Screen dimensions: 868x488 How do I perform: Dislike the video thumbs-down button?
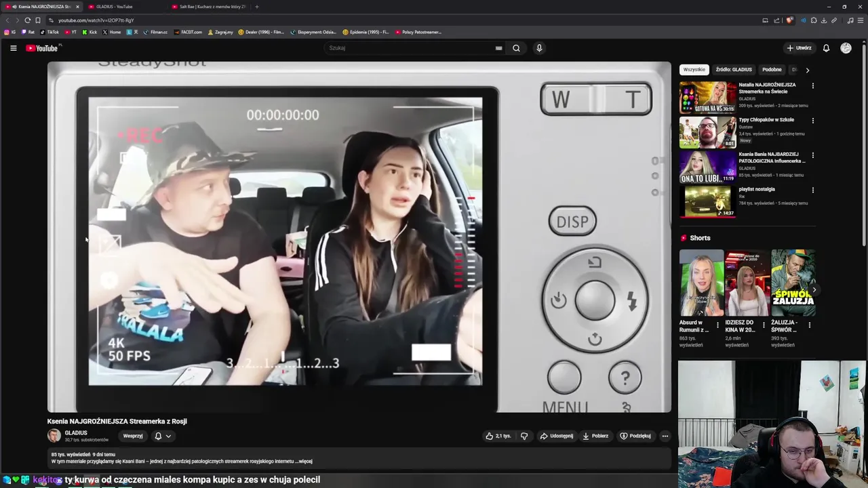tap(524, 436)
